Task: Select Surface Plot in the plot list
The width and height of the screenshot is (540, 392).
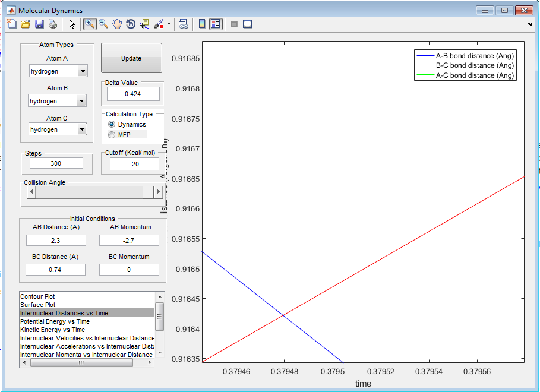Action: click(x=87, y=305)
